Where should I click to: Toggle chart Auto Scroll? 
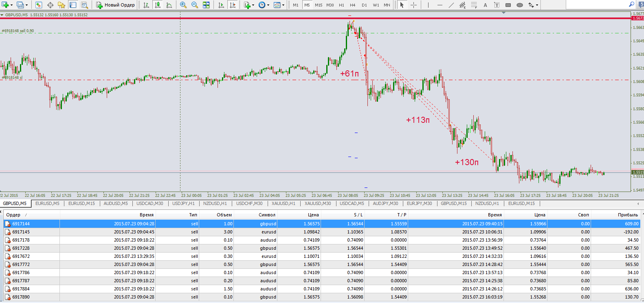pyautogui.click(x=221, y=5)
